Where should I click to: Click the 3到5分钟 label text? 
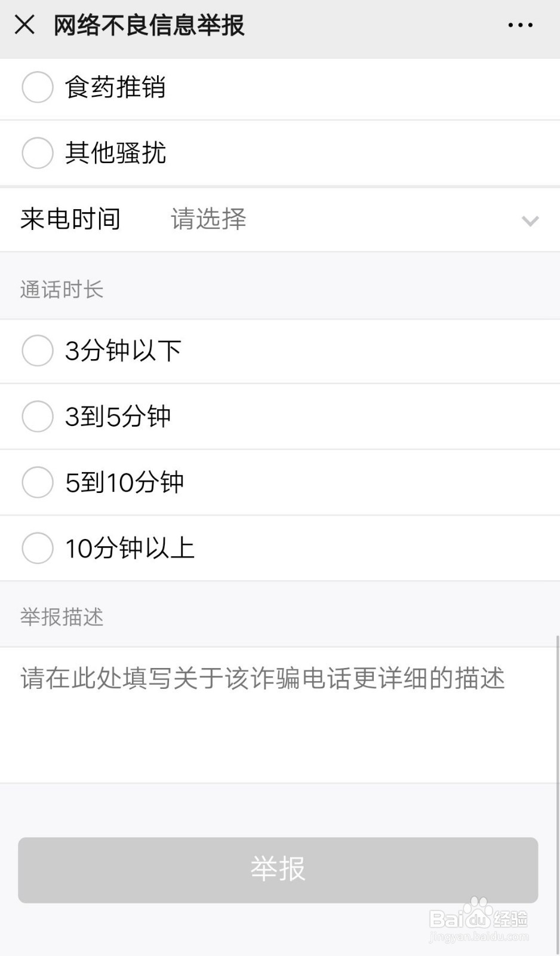pyautogui.click(x=118, y=416)
